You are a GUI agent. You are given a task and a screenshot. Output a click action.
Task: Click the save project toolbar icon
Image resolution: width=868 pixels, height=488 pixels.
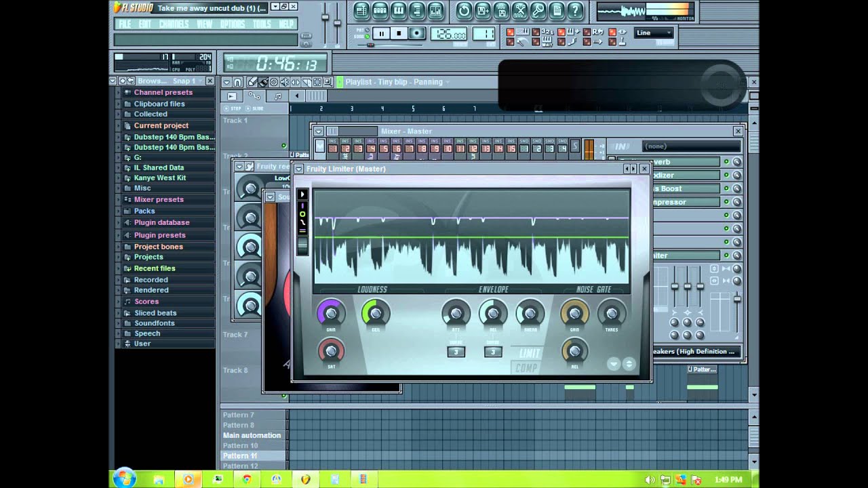coord(483,10)
